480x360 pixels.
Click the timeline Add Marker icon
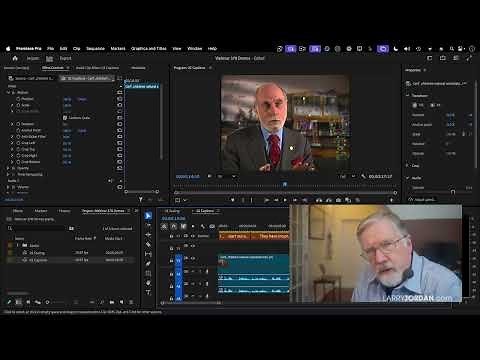click(x=193, y=227)
